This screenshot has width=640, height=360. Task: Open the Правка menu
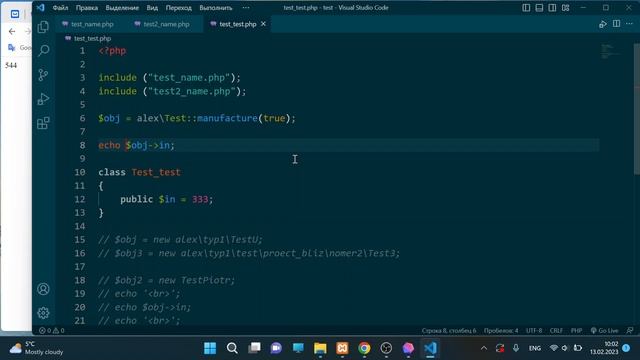87,8
